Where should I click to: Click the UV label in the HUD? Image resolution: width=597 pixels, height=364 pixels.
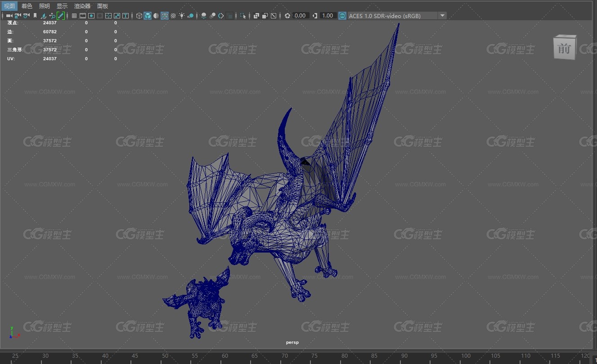(11, 58)
